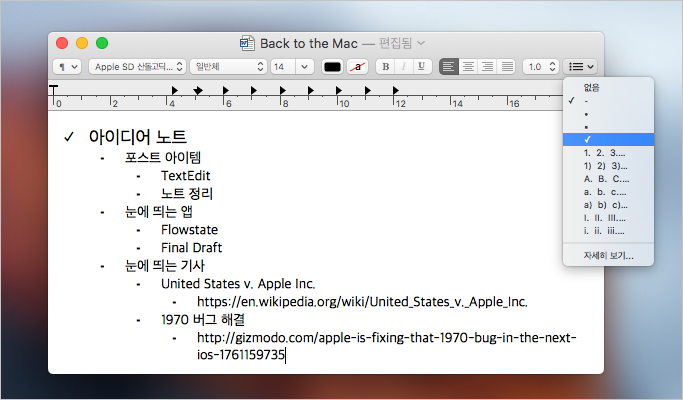Open the 일반체 typeface selector
The height and width of the screenshot is (400, 683).
pyautogui.click(x=228, y=67)
